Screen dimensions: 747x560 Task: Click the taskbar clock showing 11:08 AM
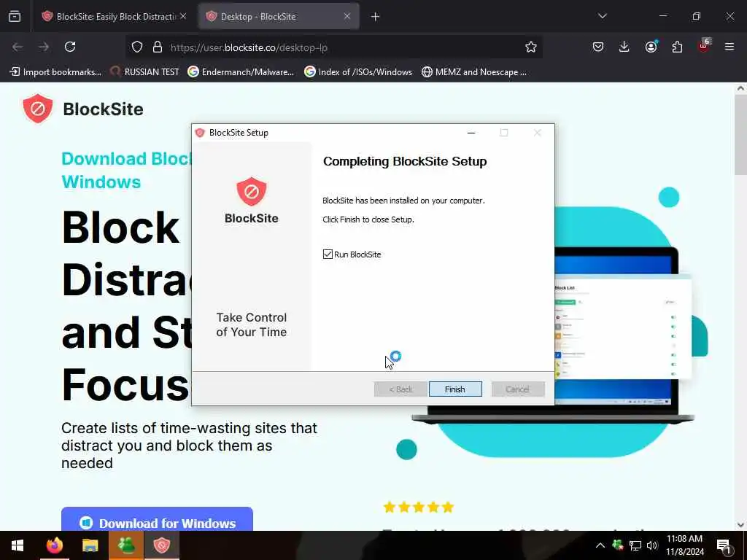(684, 545)
